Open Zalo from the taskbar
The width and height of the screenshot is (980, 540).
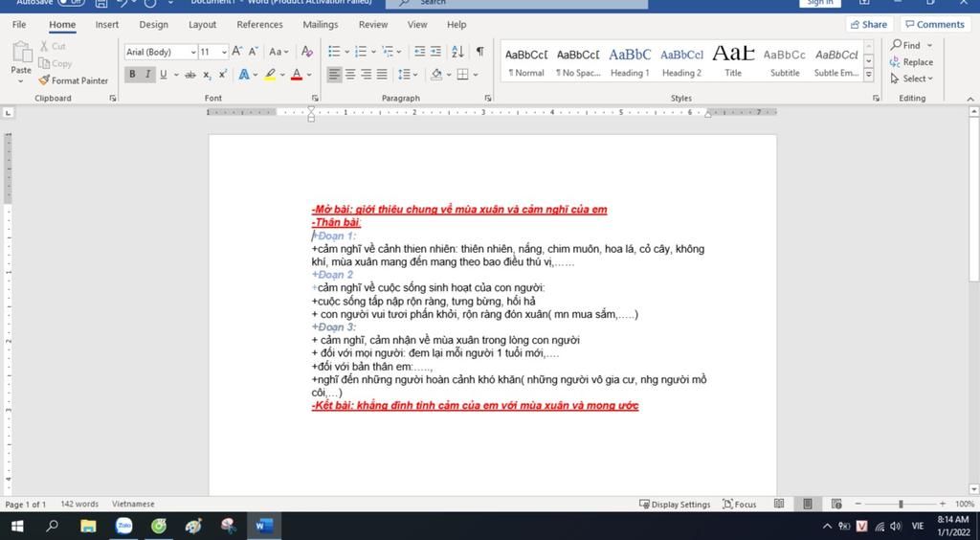click(123, 527)
